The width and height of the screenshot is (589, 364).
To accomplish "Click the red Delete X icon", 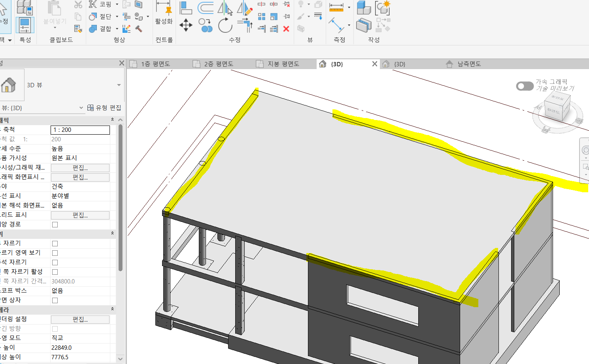I will [286, 29].
